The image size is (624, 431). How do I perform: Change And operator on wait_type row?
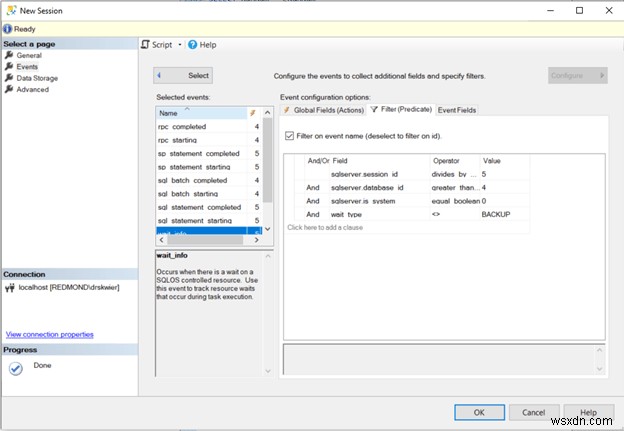point(317,215)
